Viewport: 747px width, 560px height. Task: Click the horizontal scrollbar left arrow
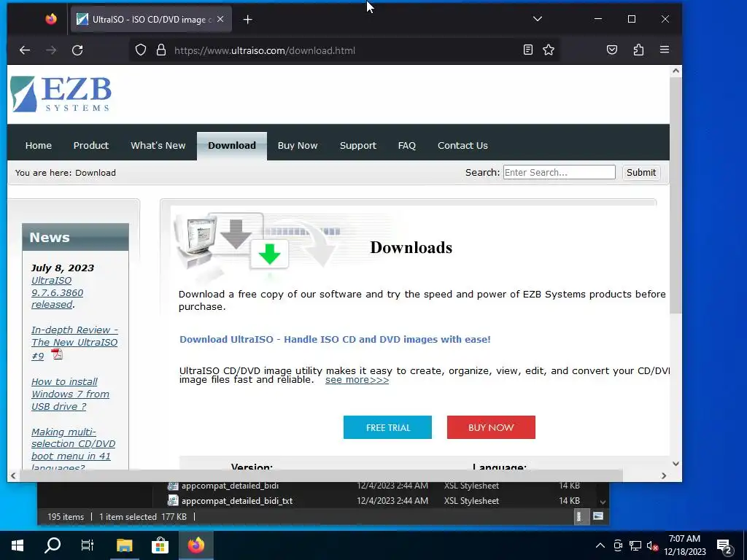[x=13, y=475]
